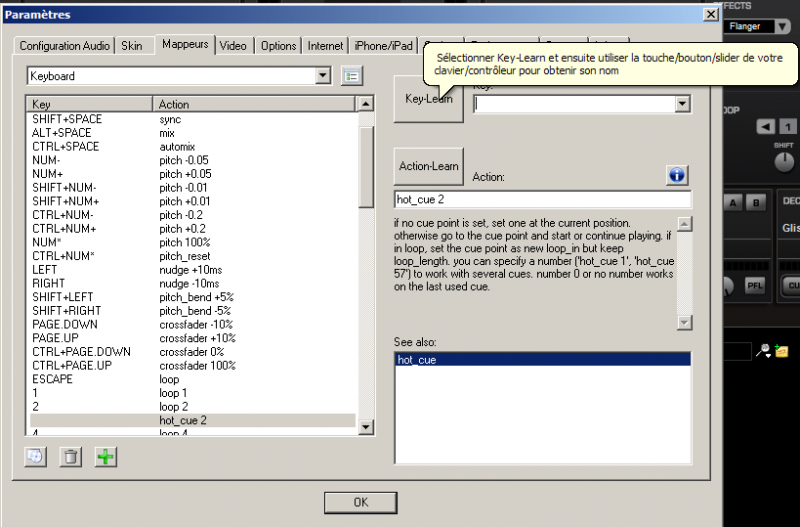Open the Keyboard device dropdown
800x527 pixels.
pos(322,76)
